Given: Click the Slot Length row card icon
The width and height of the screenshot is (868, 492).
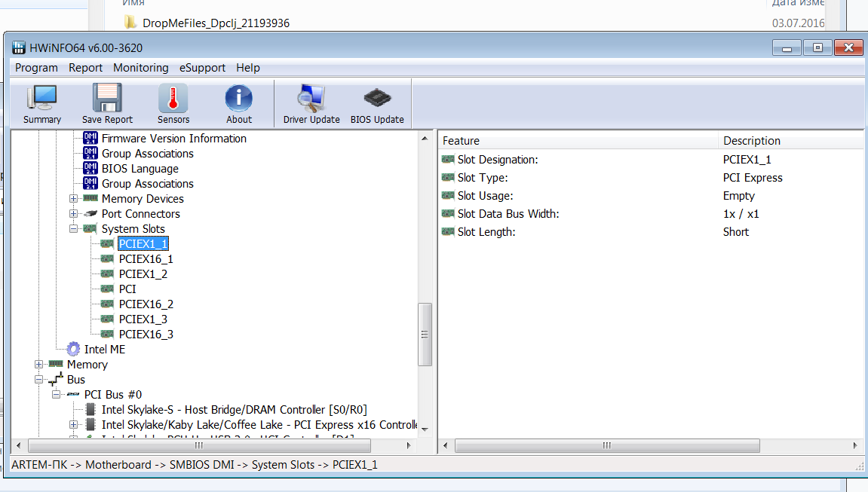Looking at the screenshot, I should tap(448, 232).
